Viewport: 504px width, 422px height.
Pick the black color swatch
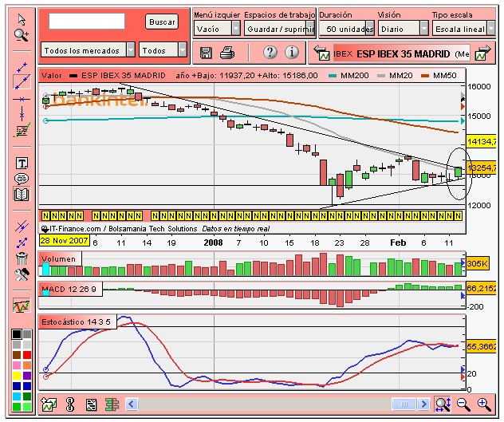(17, 334)
